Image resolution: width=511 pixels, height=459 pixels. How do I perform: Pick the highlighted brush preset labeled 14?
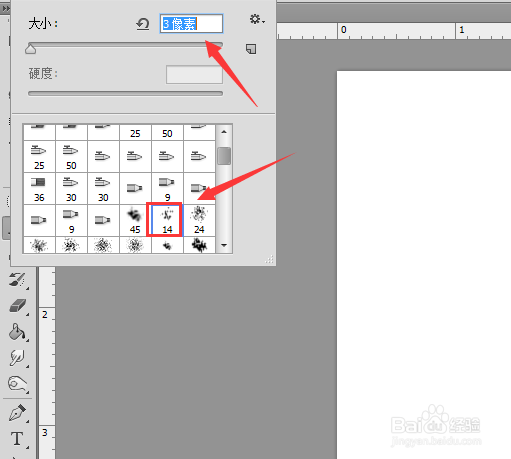click(167, 221)
